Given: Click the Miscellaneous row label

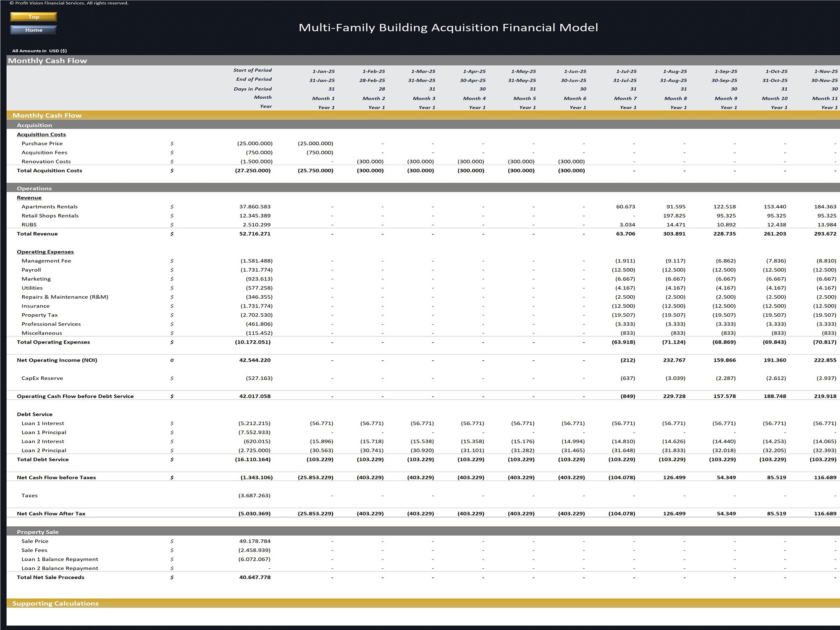Looking at the screenshot, I should [x=42, y=333].
